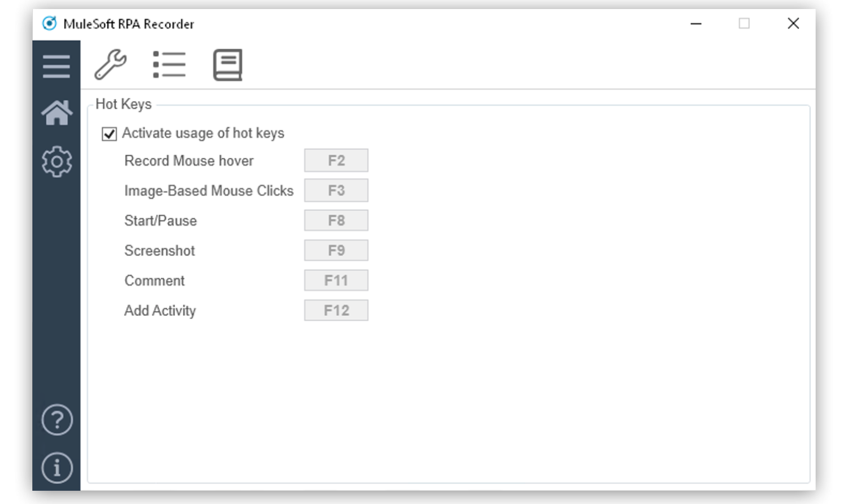Screen dimensions: 848x504
Task: Open the Help question mark icon
Action: (x=56, y=420)
